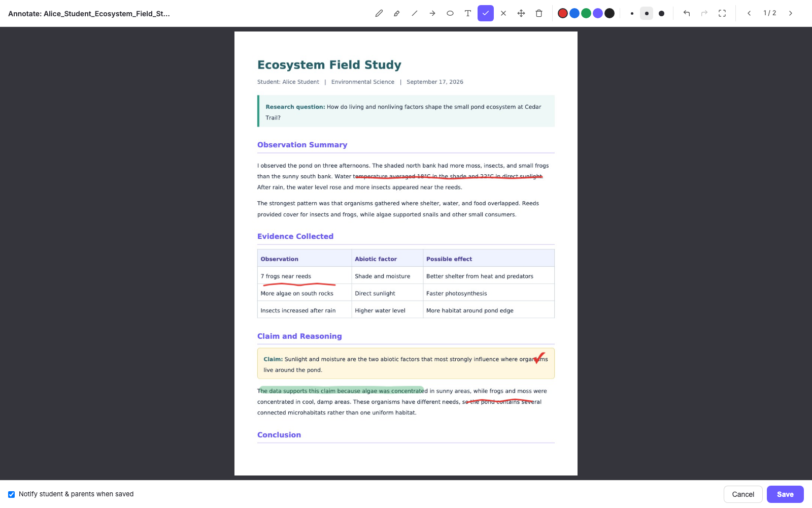Set the thick stroke size
The image size is (812, 508).
pyautogui.click(x=661, y=13)
